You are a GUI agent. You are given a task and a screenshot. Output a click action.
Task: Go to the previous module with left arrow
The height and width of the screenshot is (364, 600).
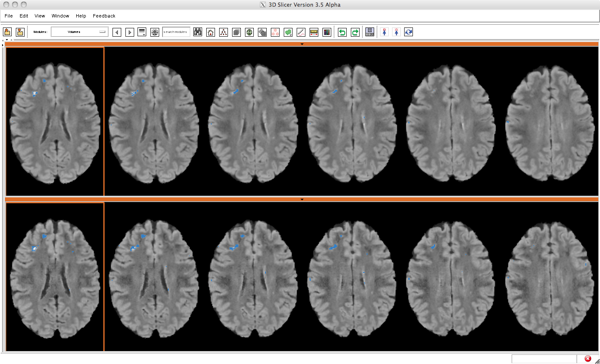coord(117,32)
